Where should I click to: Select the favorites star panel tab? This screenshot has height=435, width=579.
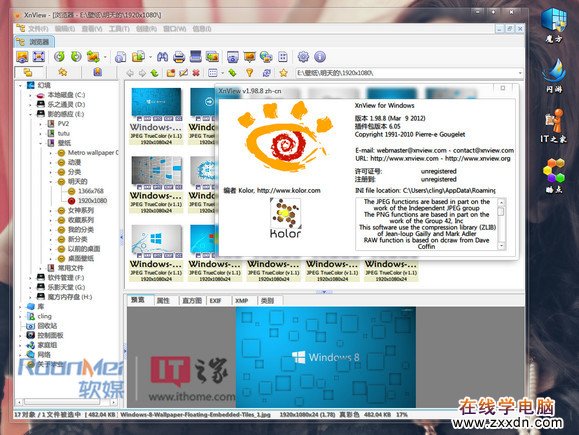pos(63,72)
